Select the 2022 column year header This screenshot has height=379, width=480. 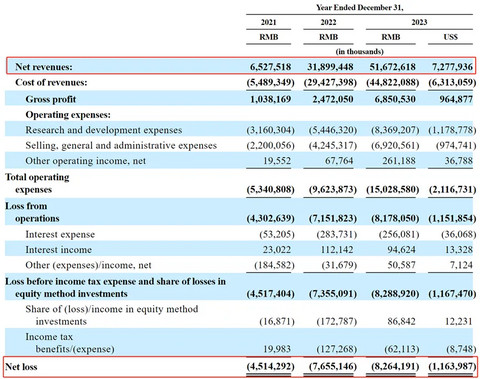328,22
